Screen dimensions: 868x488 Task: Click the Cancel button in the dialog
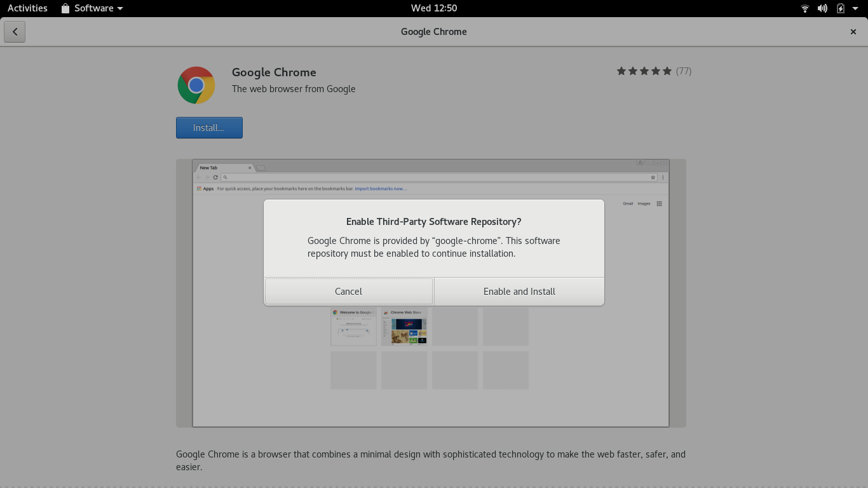[x=348, y=291]
